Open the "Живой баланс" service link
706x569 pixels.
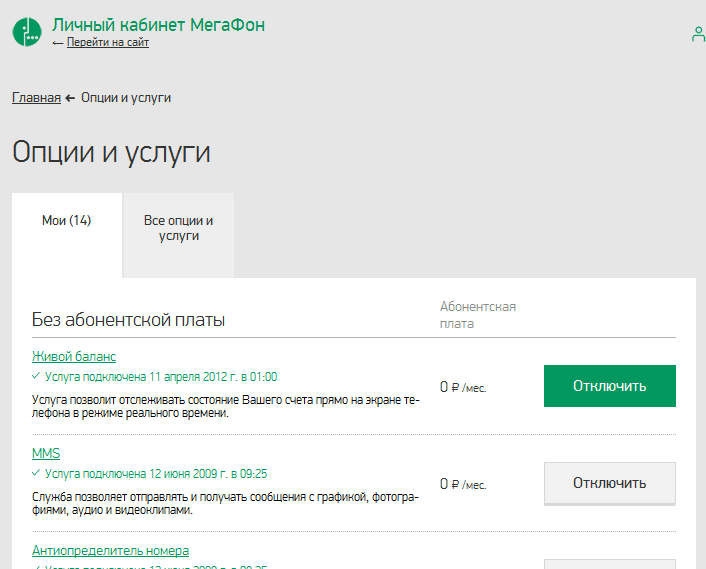click(x=74, y=357)
